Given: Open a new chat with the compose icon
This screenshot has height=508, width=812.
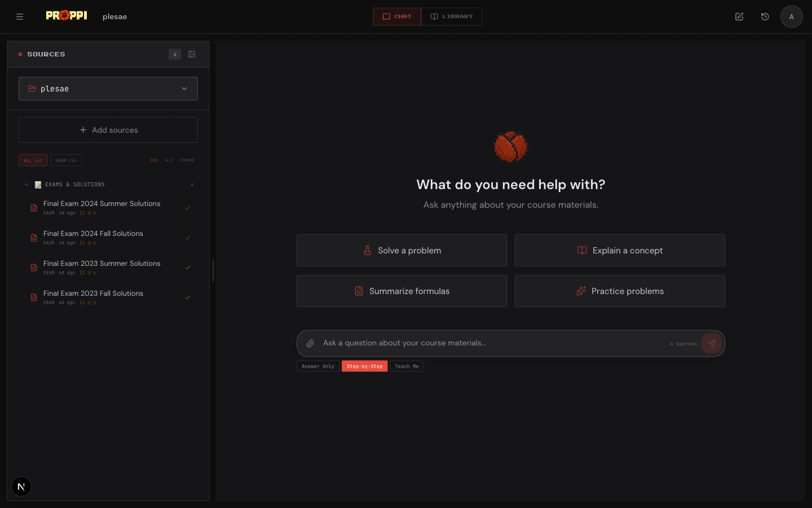Looking at the screenshot, I should click(x=739, y=16).
